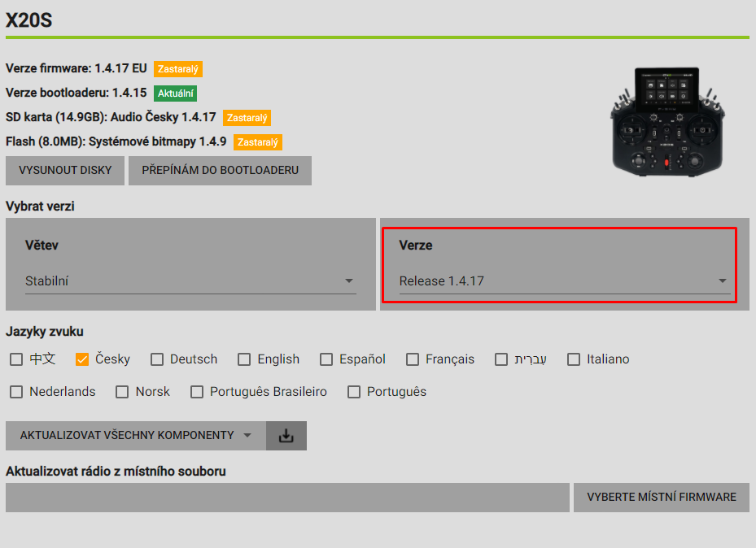Click the X20S radio transmitter image
The image size is (756, 548).
coord(666,120)
